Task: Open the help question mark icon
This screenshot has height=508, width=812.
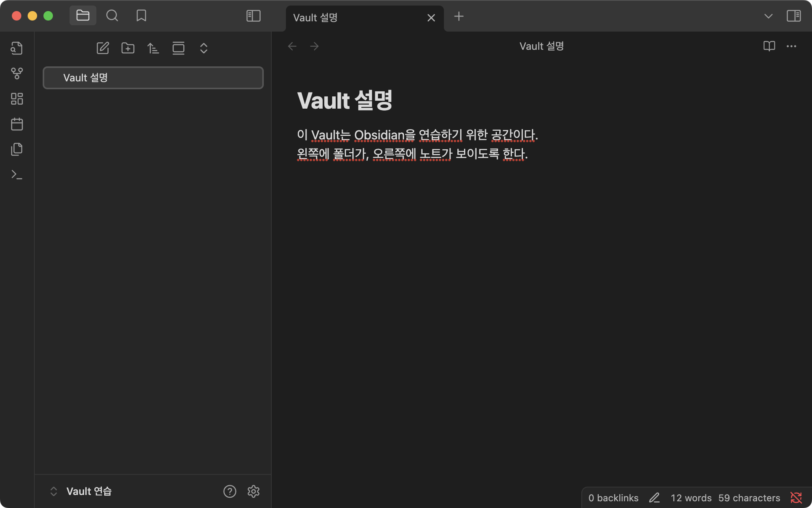Action: 229,491
